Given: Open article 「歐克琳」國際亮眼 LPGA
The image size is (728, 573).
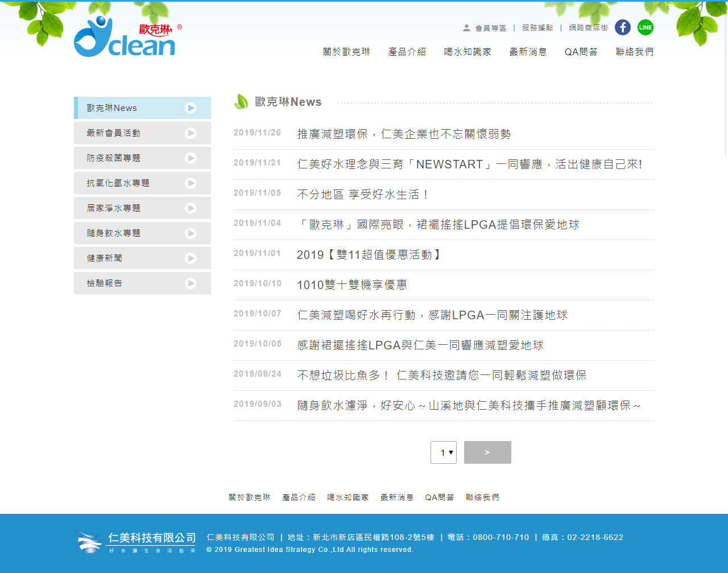Looking at the screenshot, I should click(x=438, y=225).
